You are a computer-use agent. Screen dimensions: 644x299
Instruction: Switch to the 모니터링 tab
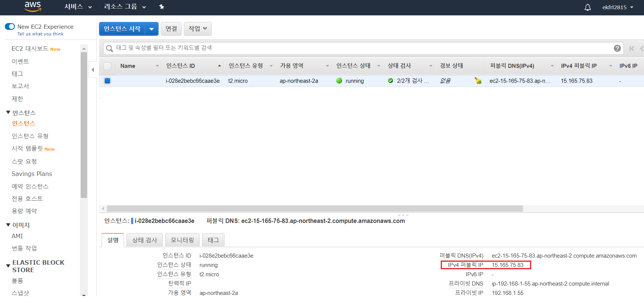point(182,240)
